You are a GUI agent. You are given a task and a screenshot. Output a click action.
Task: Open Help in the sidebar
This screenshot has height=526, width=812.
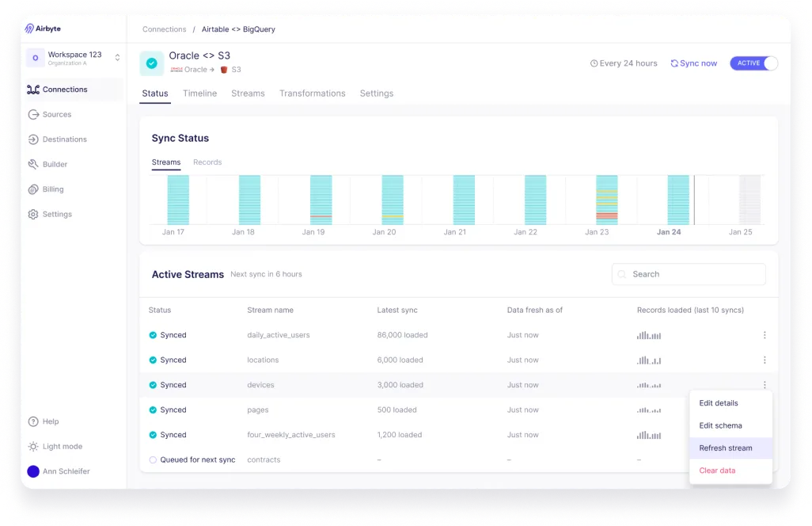click(44, 421)
